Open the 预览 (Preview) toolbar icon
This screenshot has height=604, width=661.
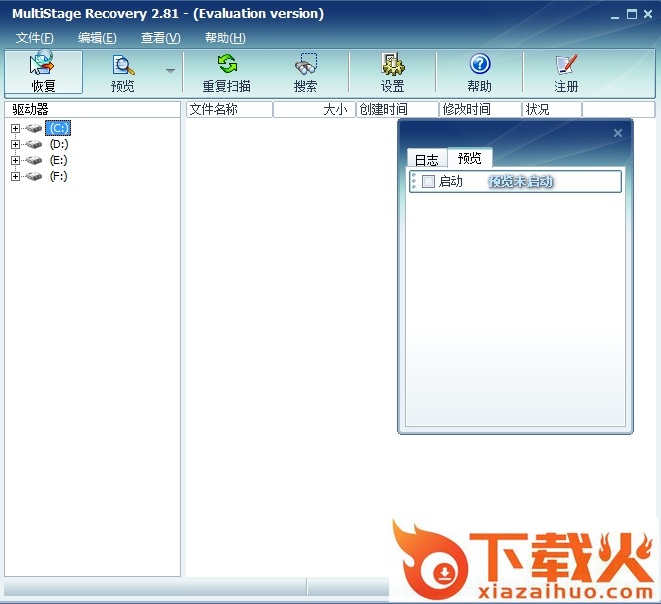coord(123,72)
